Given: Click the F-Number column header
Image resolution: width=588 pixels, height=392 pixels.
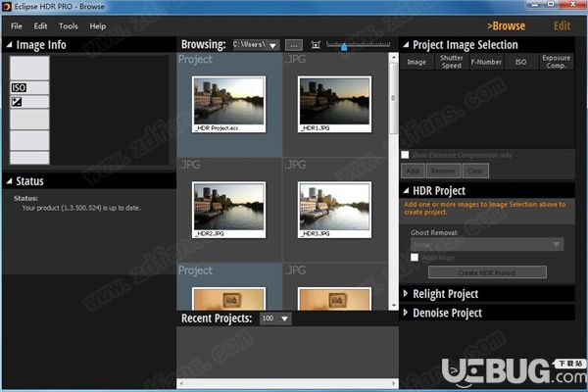Looking at the screenshot, I should point(486,62).
